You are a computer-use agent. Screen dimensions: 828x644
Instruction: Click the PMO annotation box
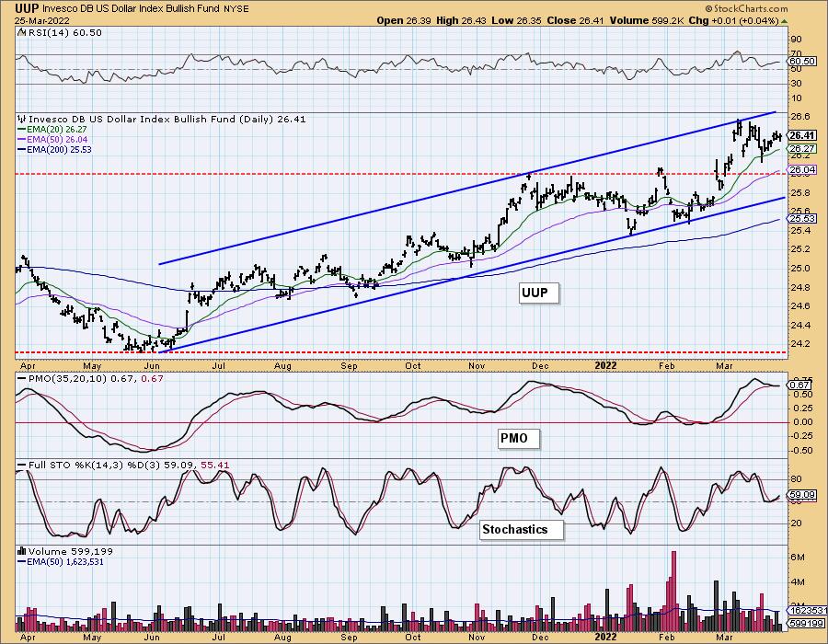[x=518, y=439]
